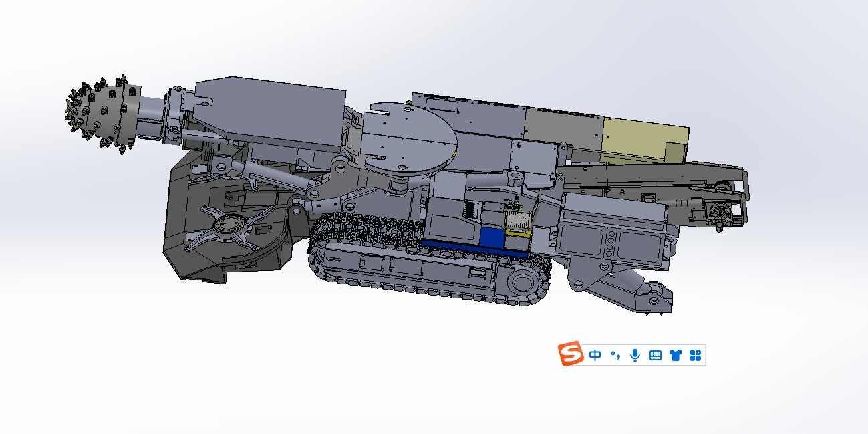The image size is (868, 434).
Task: Select the crawler track assembly
Action: coord(431,261)
